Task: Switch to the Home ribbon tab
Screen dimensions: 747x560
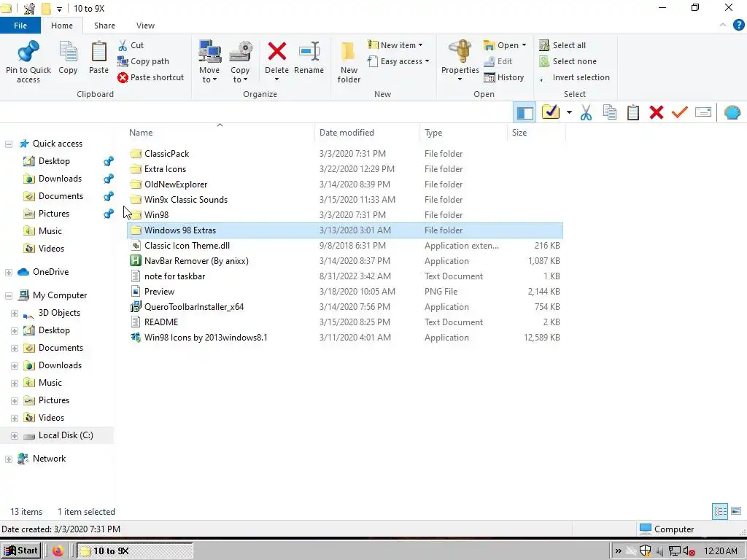Action: (x=62, y=26)
